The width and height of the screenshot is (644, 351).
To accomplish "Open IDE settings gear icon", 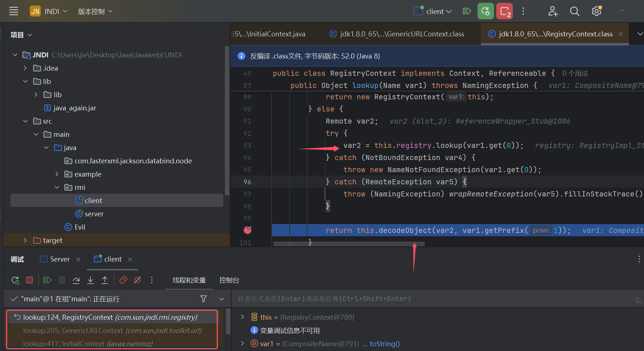I will pyautogui.click(x=597, y=11).
